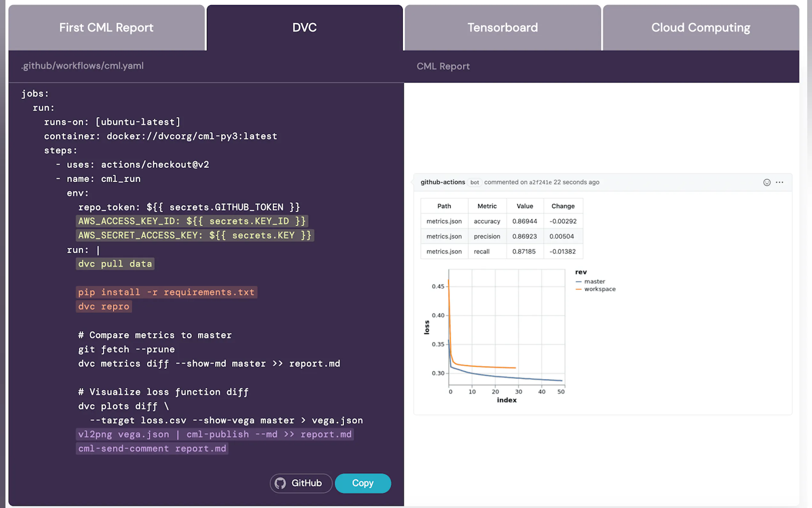Add a reaction with the smiley icon

767,182
